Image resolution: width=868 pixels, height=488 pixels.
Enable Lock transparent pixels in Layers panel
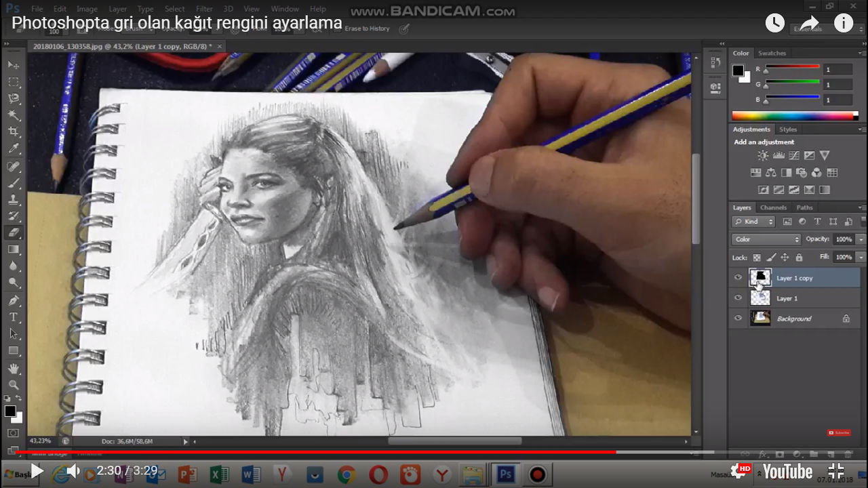tap(756, 258)
